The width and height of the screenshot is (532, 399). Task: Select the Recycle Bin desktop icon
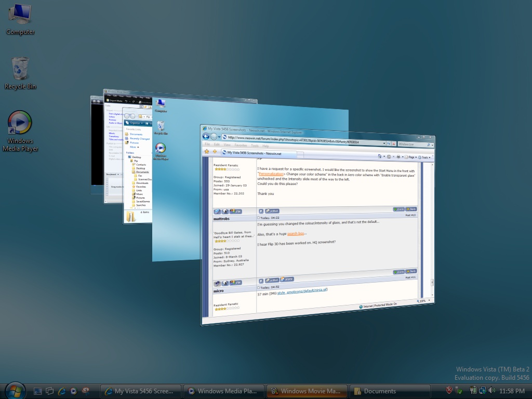click(20, 73)
